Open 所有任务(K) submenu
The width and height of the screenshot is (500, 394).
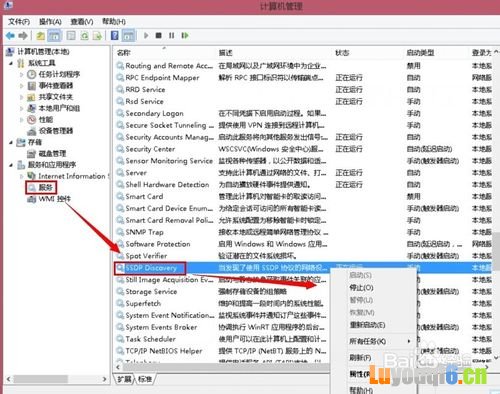[x=368, y=342]
